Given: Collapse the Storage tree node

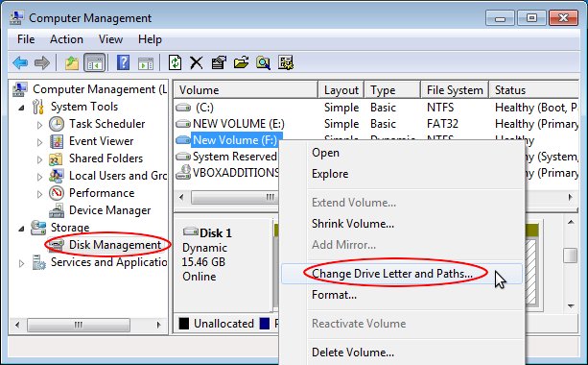Looking at the screenshot, I should pos(22,229).
